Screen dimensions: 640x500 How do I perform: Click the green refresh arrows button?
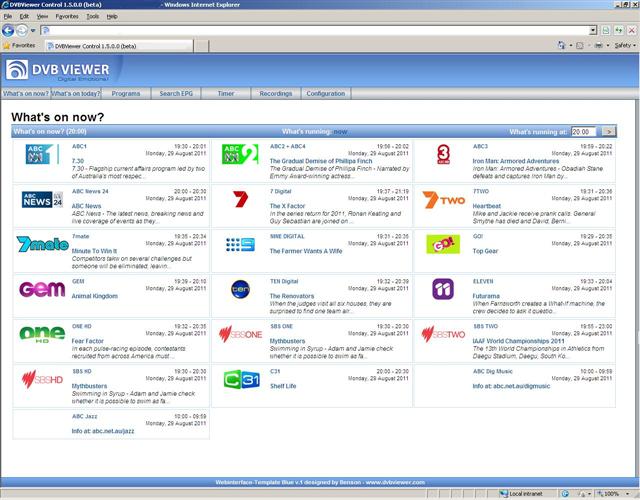pyautogui.click(x=619, y=31)
